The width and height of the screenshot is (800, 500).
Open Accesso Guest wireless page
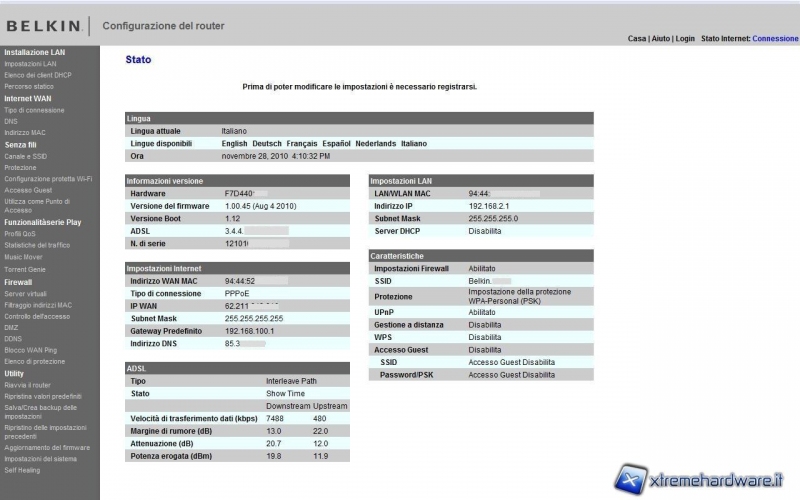coord(28,190)
